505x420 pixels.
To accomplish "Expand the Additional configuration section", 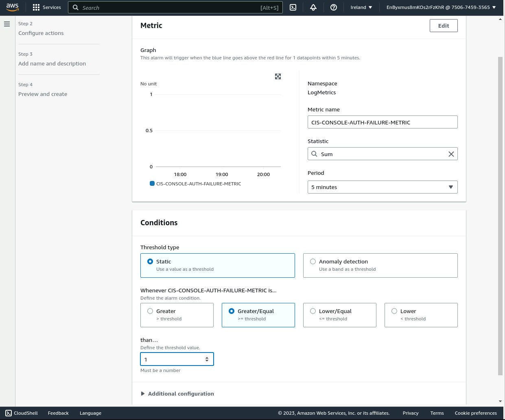I will [177, 394].
